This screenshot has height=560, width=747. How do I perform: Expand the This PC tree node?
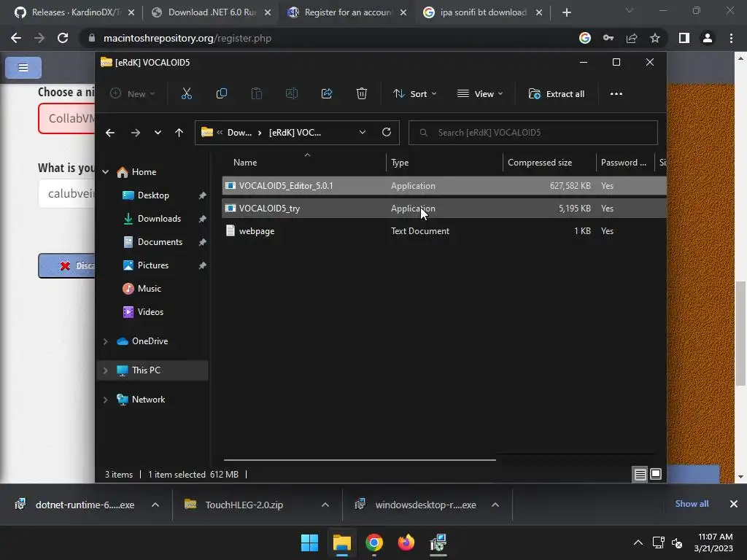click(105, 370)
